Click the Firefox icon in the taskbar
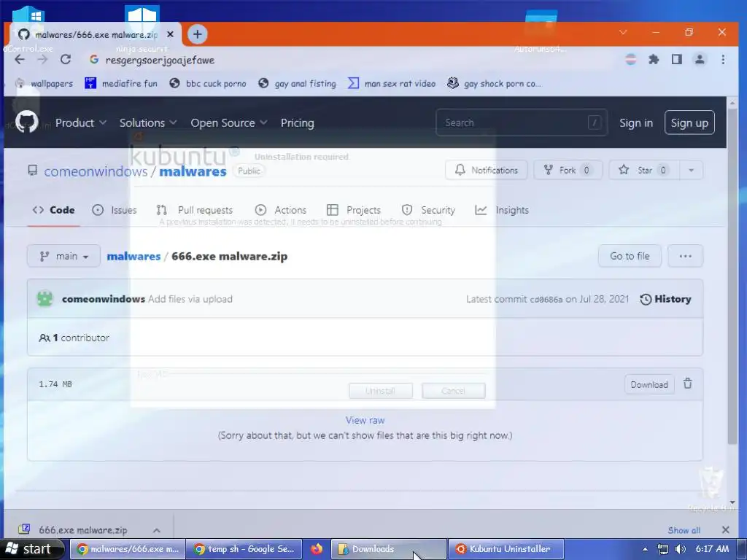The width and height of the screenshot is (747, 560). click(317, 549)
